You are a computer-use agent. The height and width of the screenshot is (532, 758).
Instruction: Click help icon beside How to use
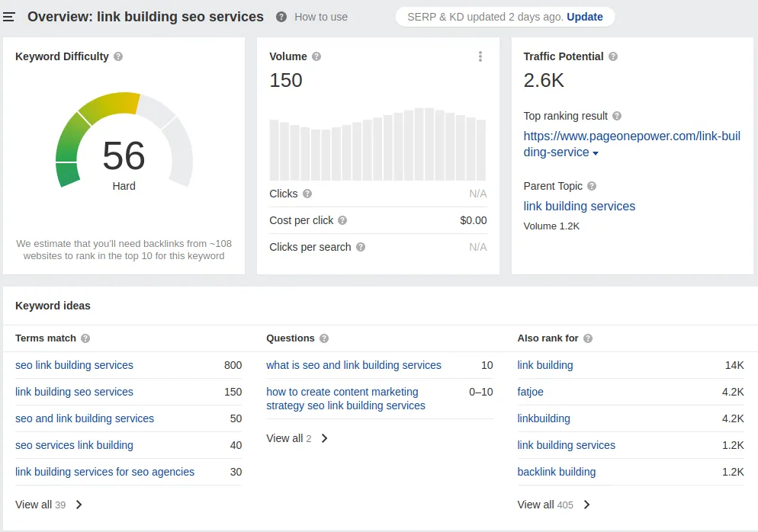coord(281,17)
